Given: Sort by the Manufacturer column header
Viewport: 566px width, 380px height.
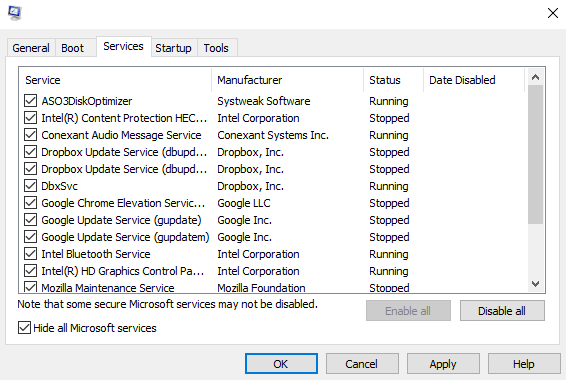Looking at the screenshot, I should [287, 80].
